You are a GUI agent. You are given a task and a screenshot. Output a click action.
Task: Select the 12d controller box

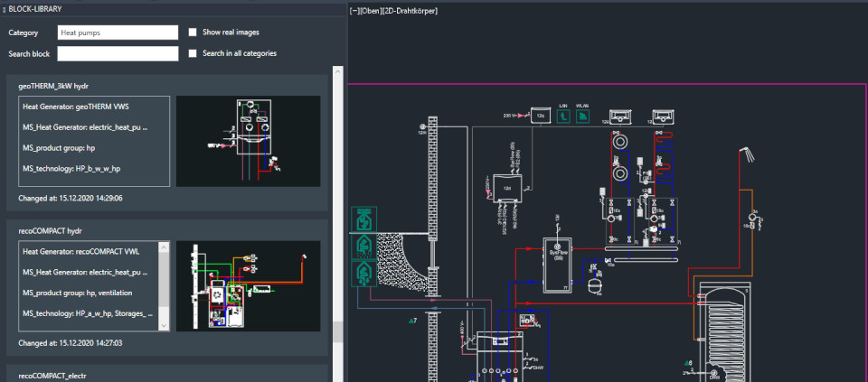[x=507, y=188]
